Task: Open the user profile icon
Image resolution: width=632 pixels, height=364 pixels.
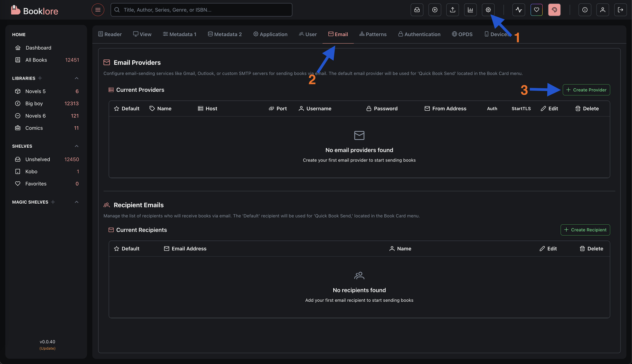Action: point(603,10)
